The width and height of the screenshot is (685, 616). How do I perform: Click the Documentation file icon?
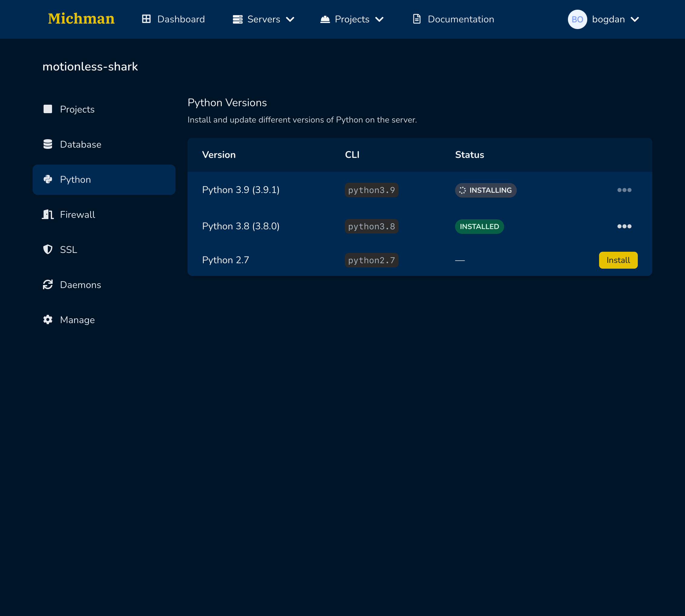(417, 19)
